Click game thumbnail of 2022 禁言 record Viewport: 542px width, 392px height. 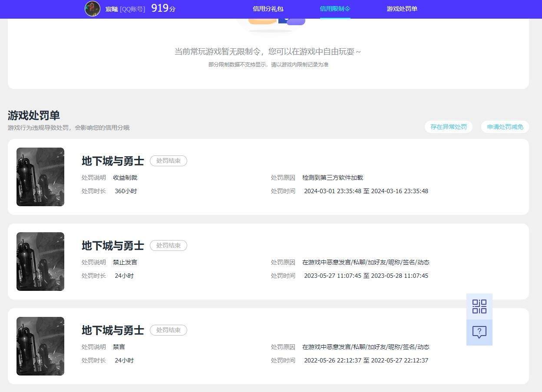click(40, 346)
